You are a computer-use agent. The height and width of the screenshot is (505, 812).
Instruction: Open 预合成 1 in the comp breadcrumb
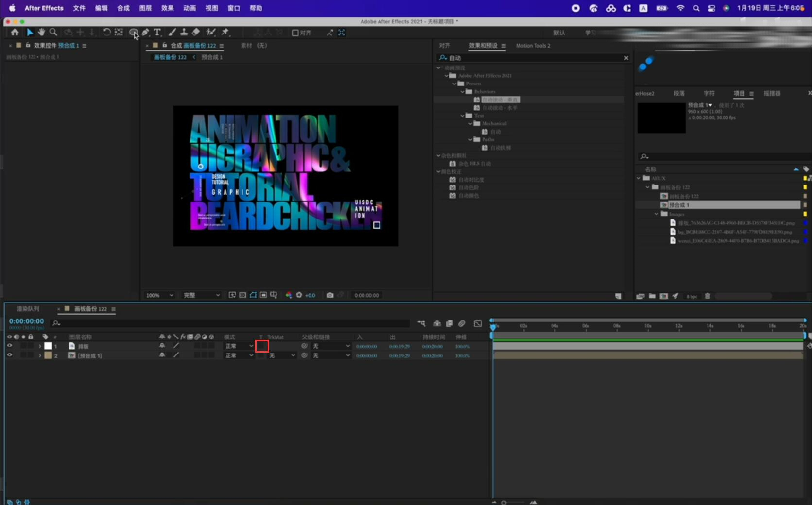pos(212,57)
